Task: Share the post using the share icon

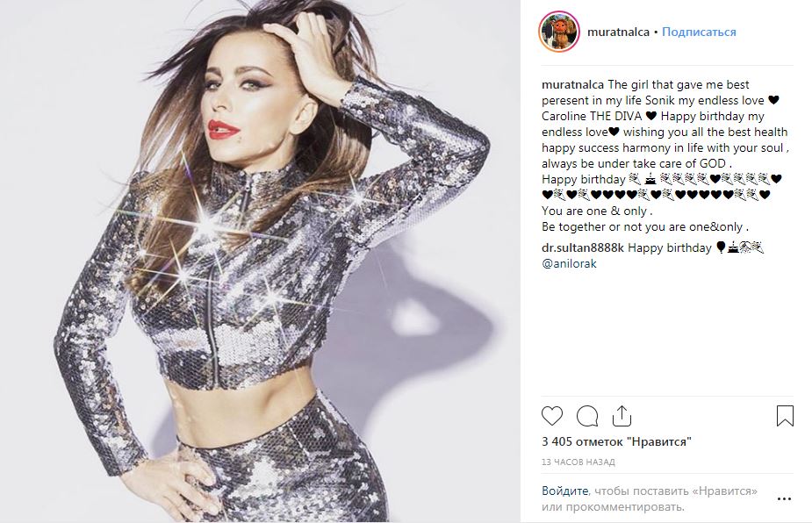Action: [622, 415]
